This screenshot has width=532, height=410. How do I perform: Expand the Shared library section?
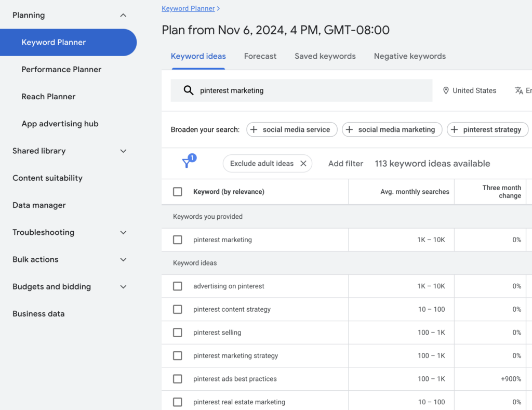[x=123, y=151]
